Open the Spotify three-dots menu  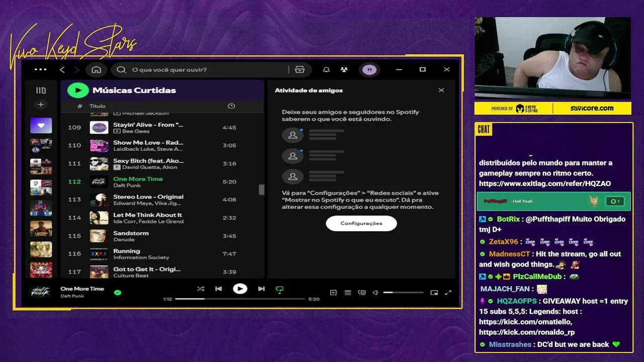40,69
